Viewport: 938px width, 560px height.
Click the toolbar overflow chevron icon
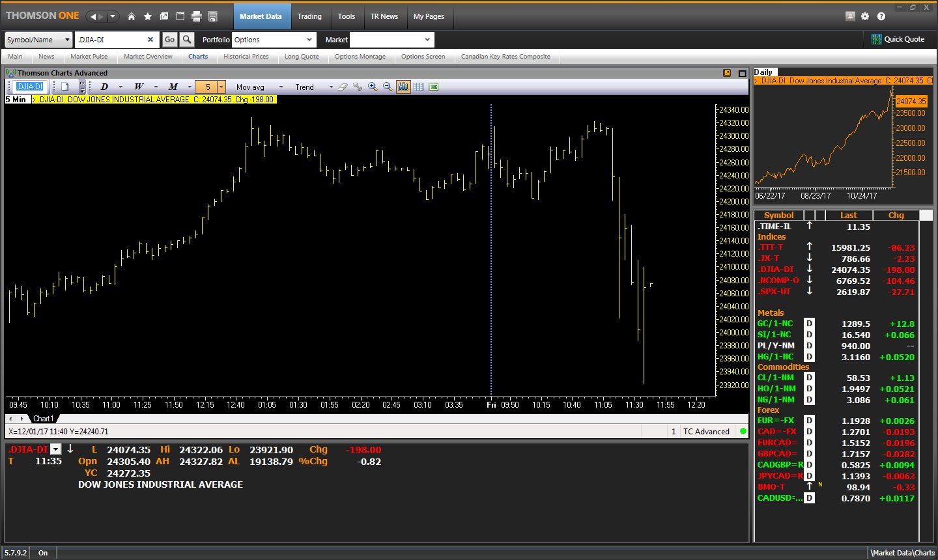pyautogui.click(x=82, y=87)
